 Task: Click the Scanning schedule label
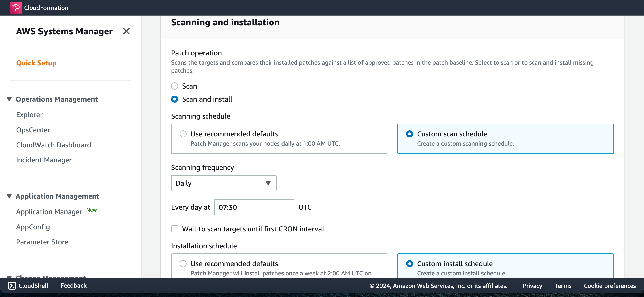point(200,116)
